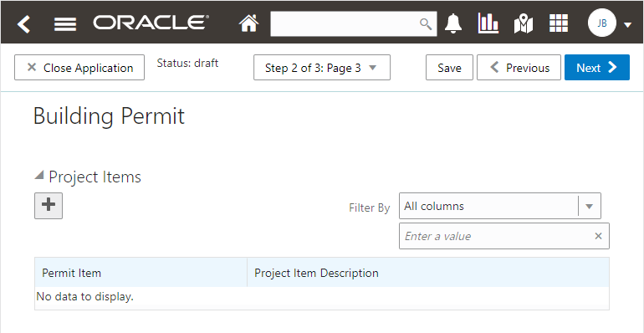This screenshot has height=333, width=644.
Task: Collapse the Project Items section
Action: click(39, 176)
